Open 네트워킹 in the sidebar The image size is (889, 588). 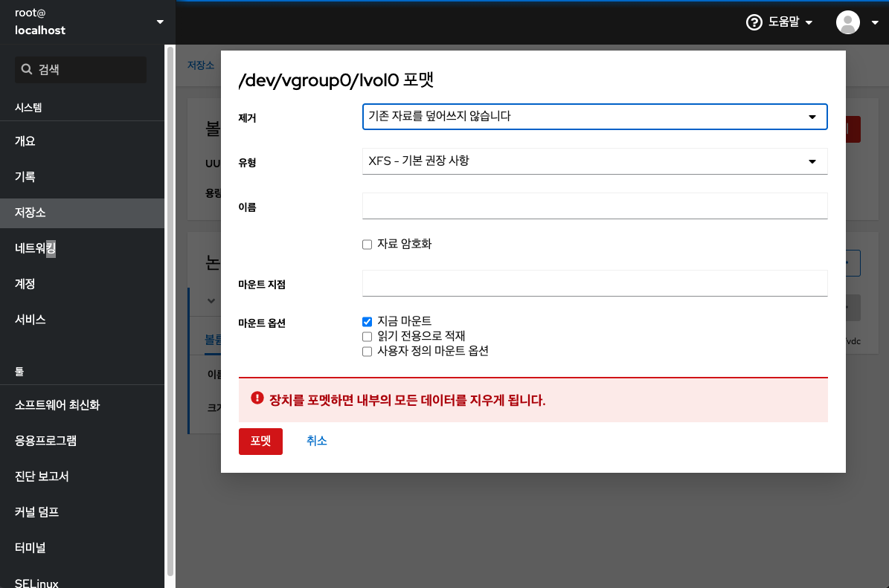(83, 248)
